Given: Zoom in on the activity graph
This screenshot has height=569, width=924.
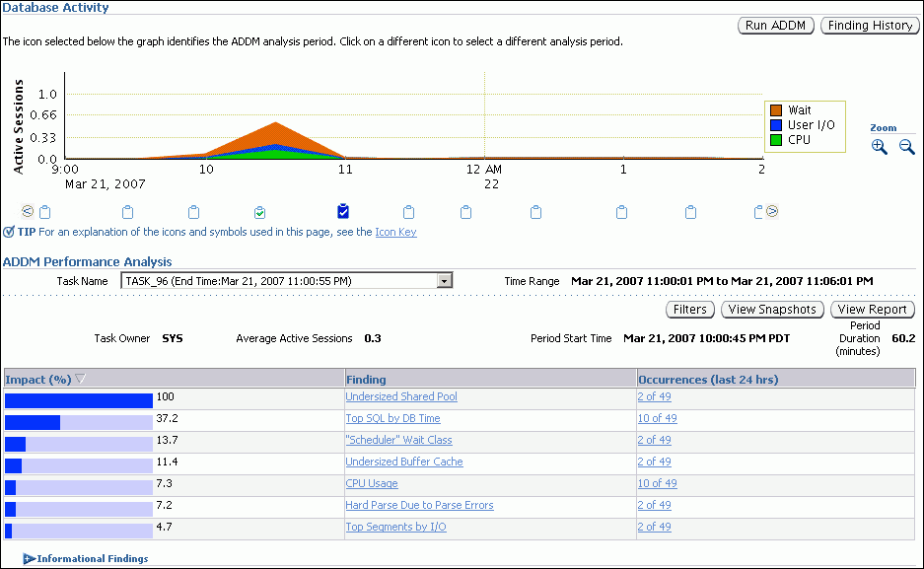Looking at the screenshot, I should [x=880, y=147].
